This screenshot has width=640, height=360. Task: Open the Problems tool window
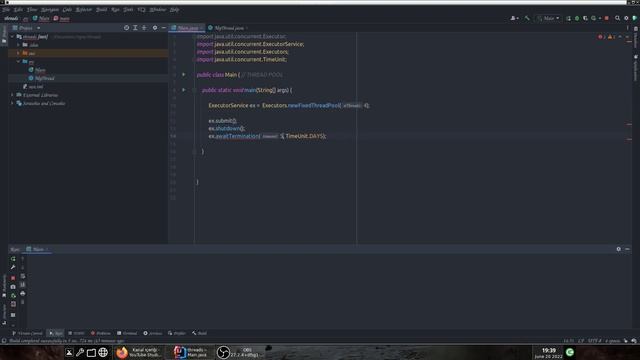[x=101, y=333]
